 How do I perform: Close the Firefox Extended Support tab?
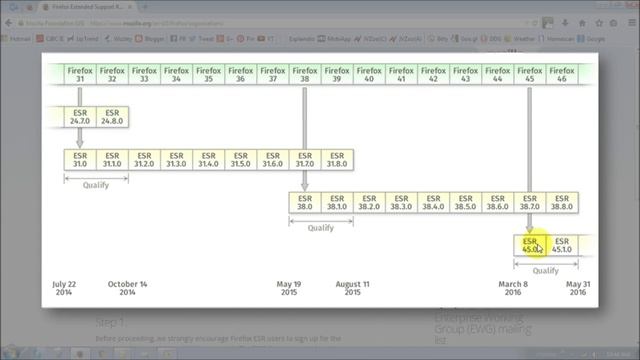pos(130,7)
